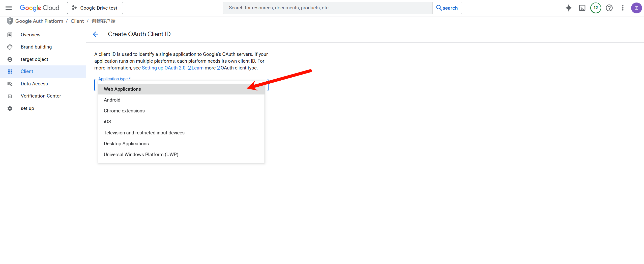Open the Gemini AI sparkle assistant
Screen dimensions: 644x264
tap(569, 8)
